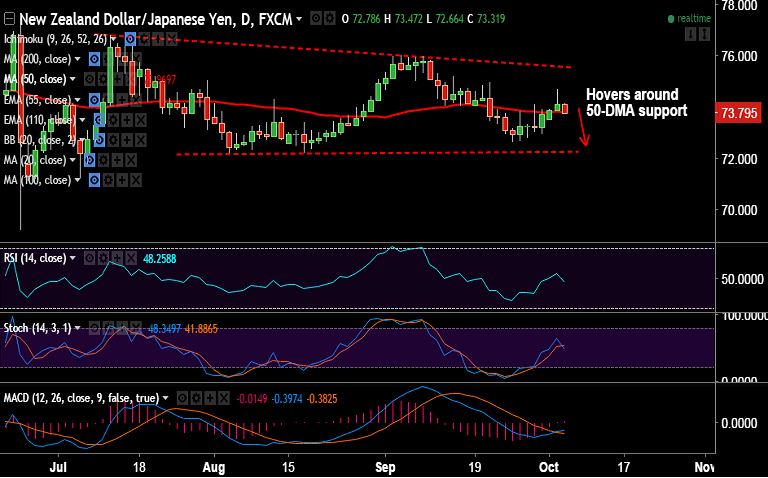Viewport: 768px width, 478px height.
Task: Hide MA (100, close) using its eye icon
Action: [95, 180]
